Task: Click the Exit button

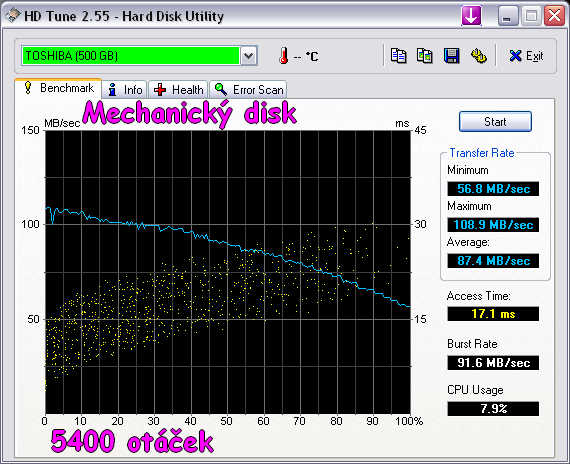Action: click(x=526, y=56)
